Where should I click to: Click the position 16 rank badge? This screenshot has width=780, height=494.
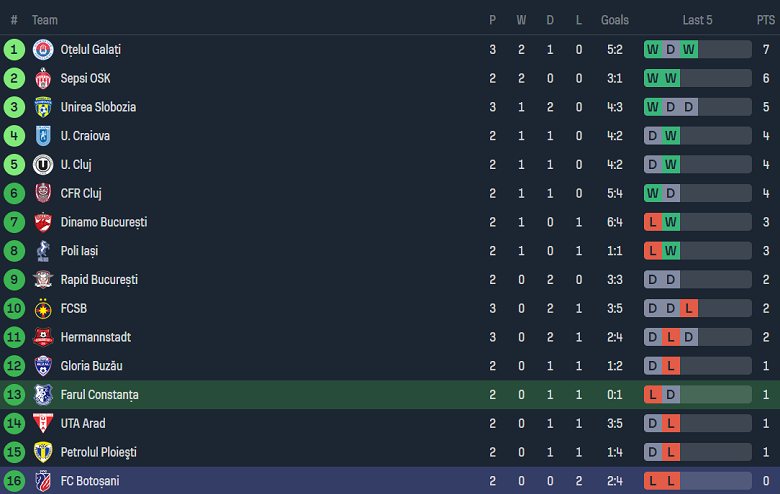click(x=14, y=481)
